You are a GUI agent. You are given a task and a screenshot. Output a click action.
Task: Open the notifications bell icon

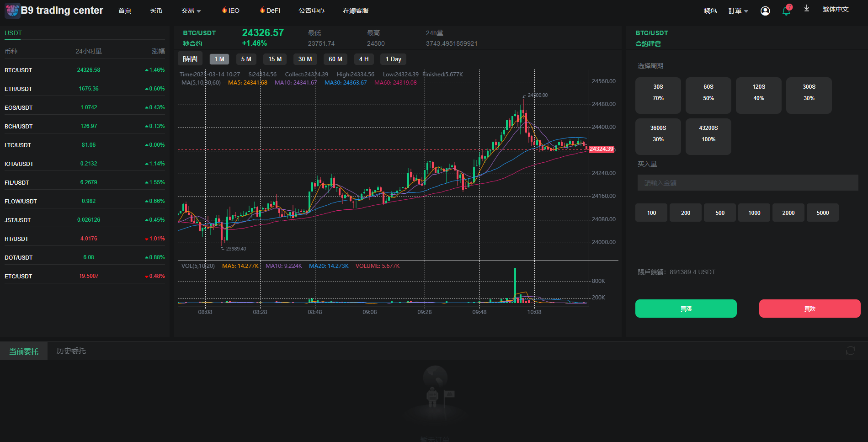786,11
